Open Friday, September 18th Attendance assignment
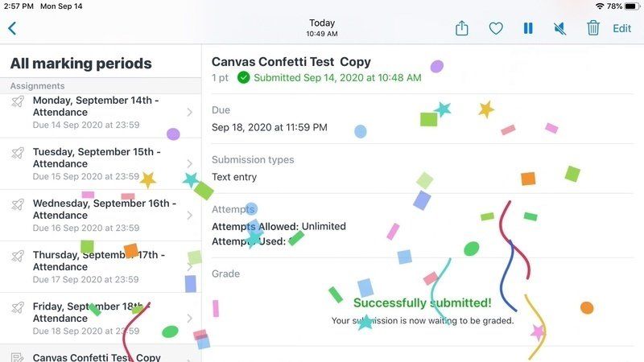This screenshot has width=644, height=362. pyautogui.click(x=97, y=318)
